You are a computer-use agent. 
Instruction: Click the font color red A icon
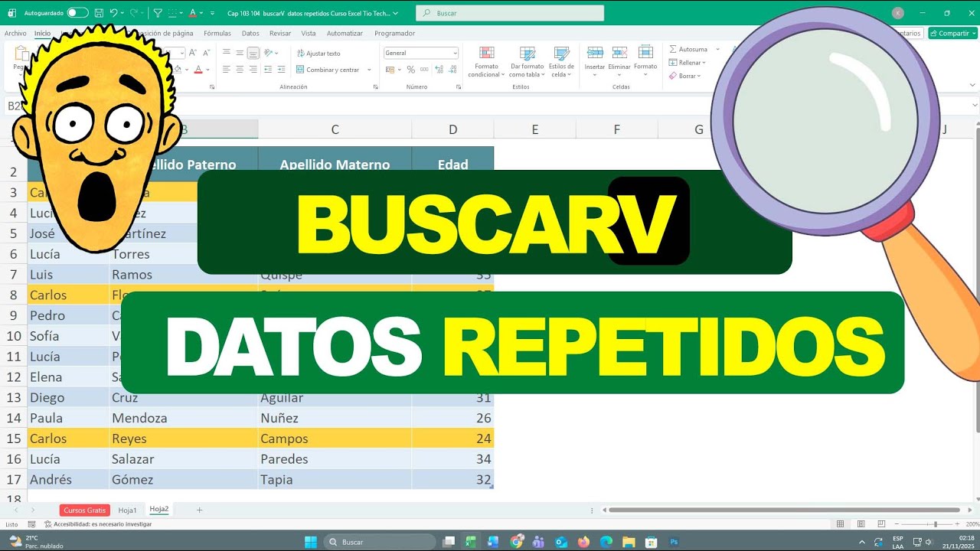(x=198, y=70)
